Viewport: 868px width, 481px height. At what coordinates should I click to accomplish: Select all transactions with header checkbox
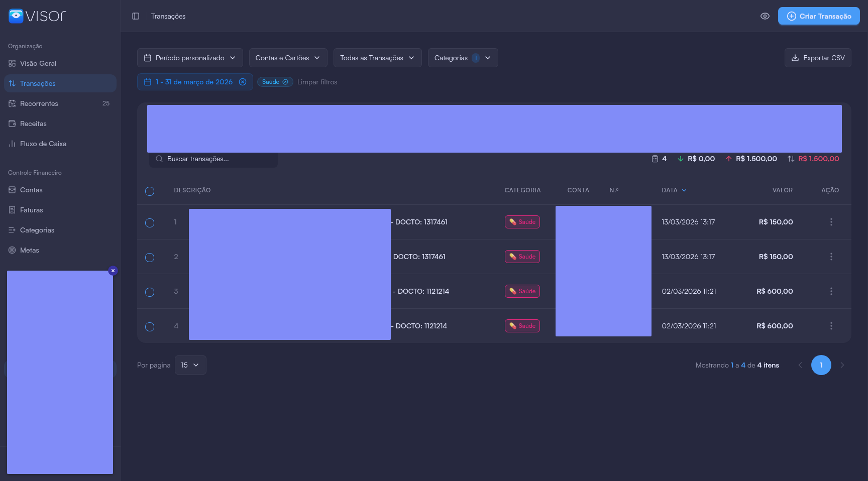(150, 191)
